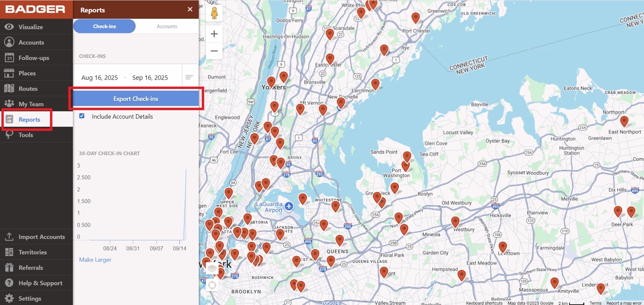Open Import Accounts in the sidebar
Screen dimensions: 644x305
click(x=36, y=237)
